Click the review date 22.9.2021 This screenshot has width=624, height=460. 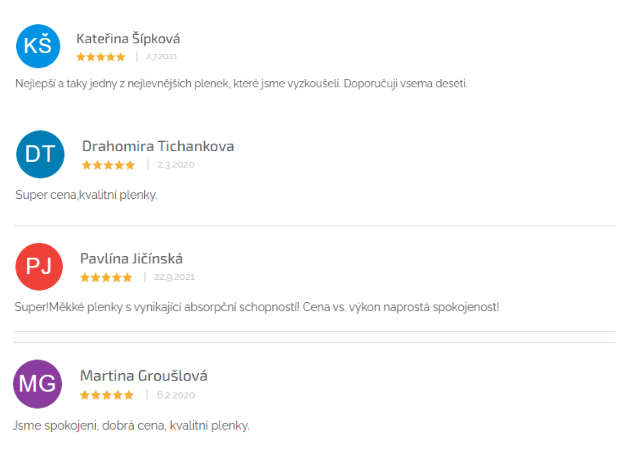[174, 277]
